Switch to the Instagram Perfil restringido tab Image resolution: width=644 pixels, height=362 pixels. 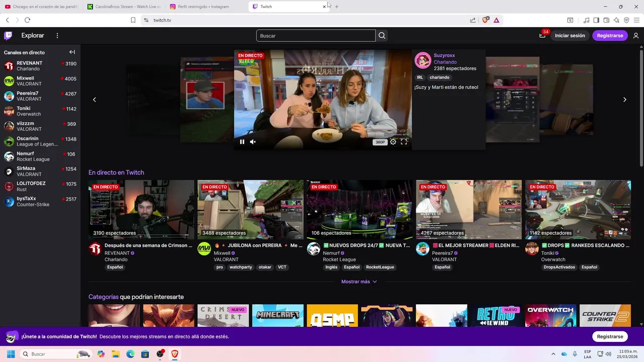tap(204, 7)
